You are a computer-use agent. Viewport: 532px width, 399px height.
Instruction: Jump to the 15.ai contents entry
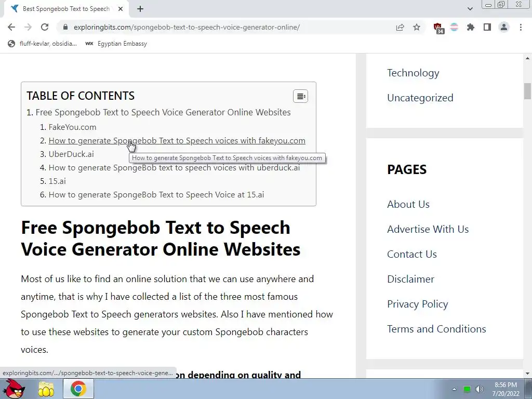point(57,181)
